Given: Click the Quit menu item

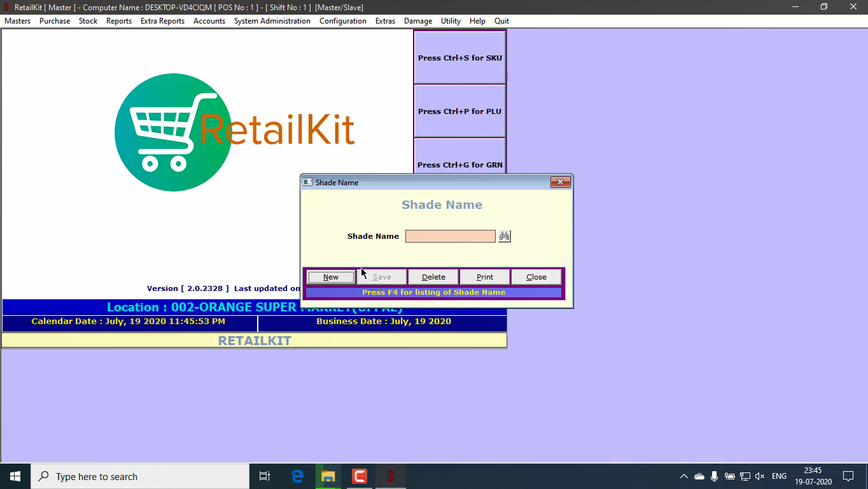Looking at the screenshot, I should click(501, 21).
